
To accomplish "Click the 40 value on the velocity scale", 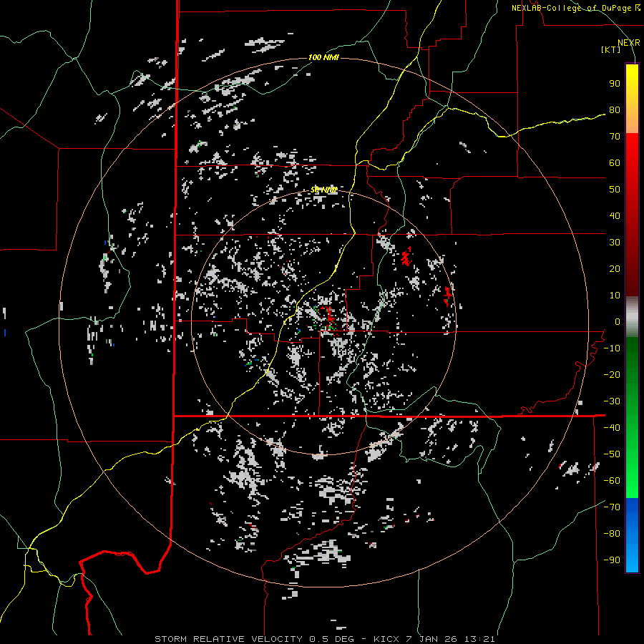I will [x=615, y=215].
